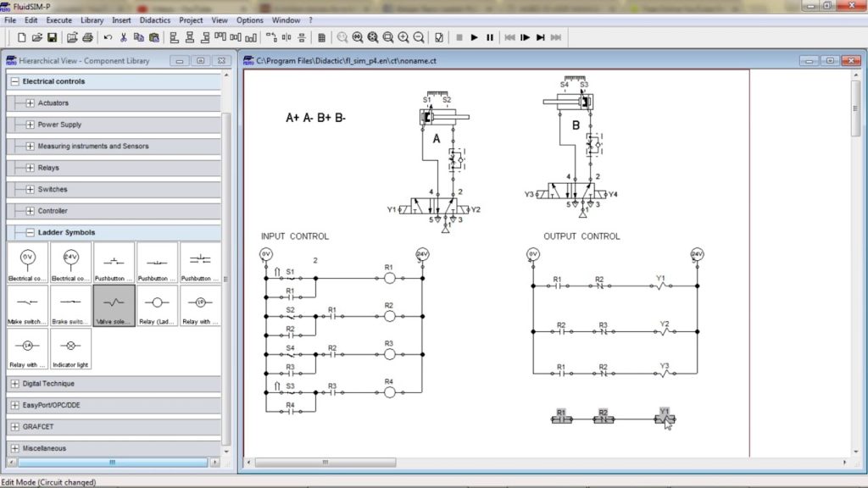Open the Options menu

[250, 20]
